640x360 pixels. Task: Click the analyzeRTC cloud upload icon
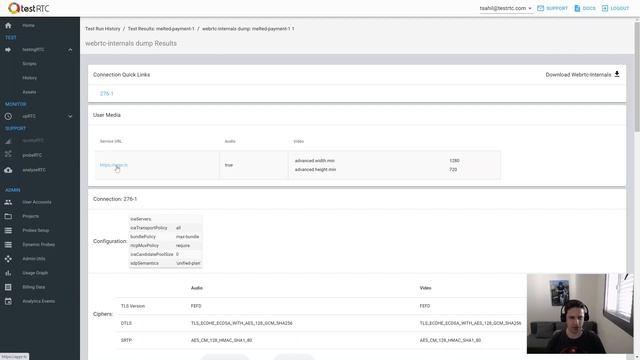(8, 170)
